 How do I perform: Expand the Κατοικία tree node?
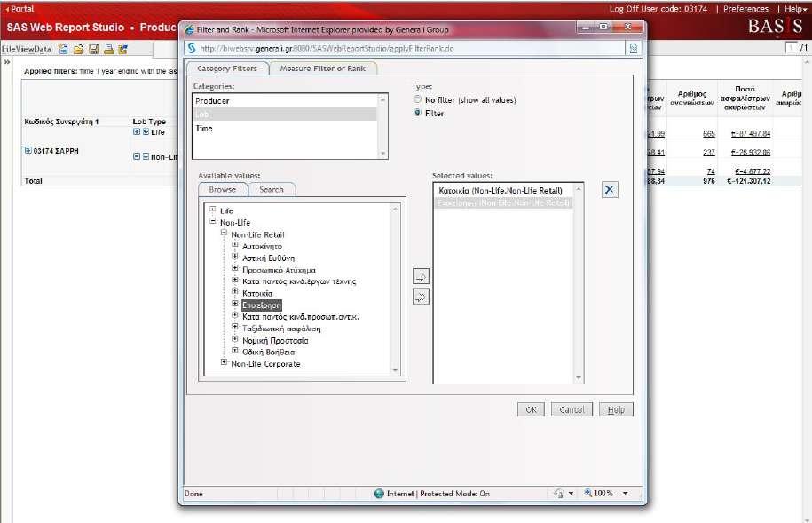point(235,291)
